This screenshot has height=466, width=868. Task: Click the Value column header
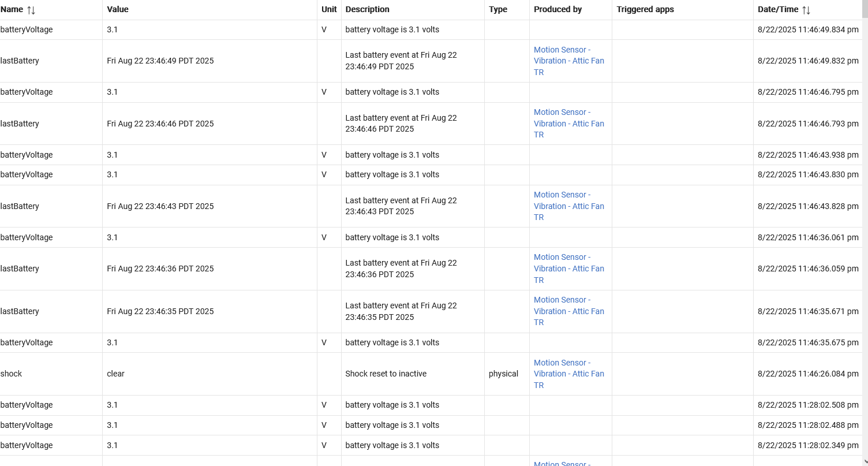point(118,9)
